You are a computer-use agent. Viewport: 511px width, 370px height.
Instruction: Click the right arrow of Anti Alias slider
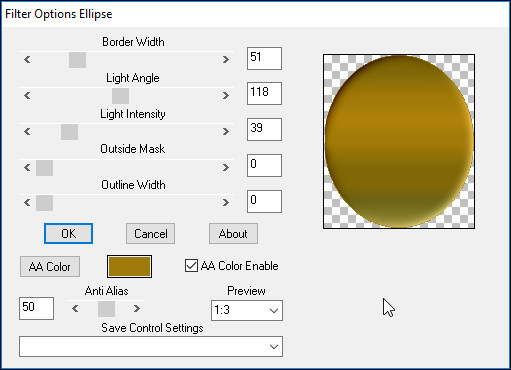point(137,309)
